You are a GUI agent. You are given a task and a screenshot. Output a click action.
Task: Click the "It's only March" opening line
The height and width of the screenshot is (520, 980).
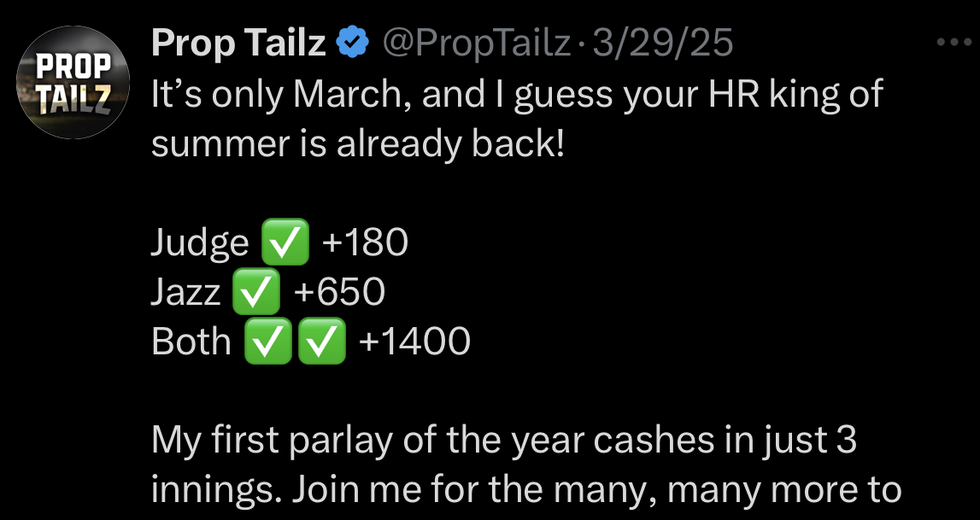tap(517, 94)
